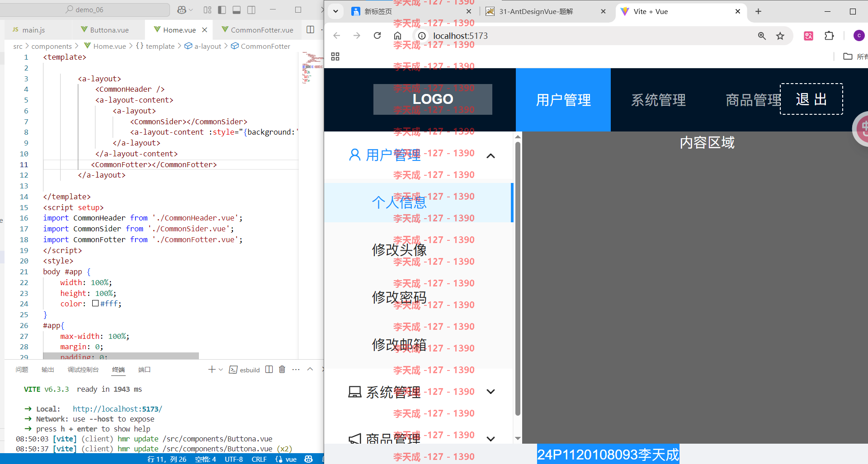
Task: Click the editor minimap
Action: point(312,68)
